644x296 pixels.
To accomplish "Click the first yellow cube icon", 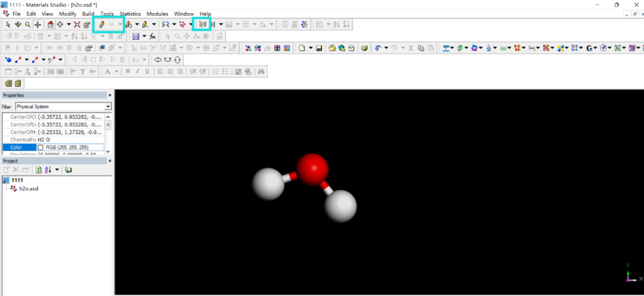I will tap(8, 83).
